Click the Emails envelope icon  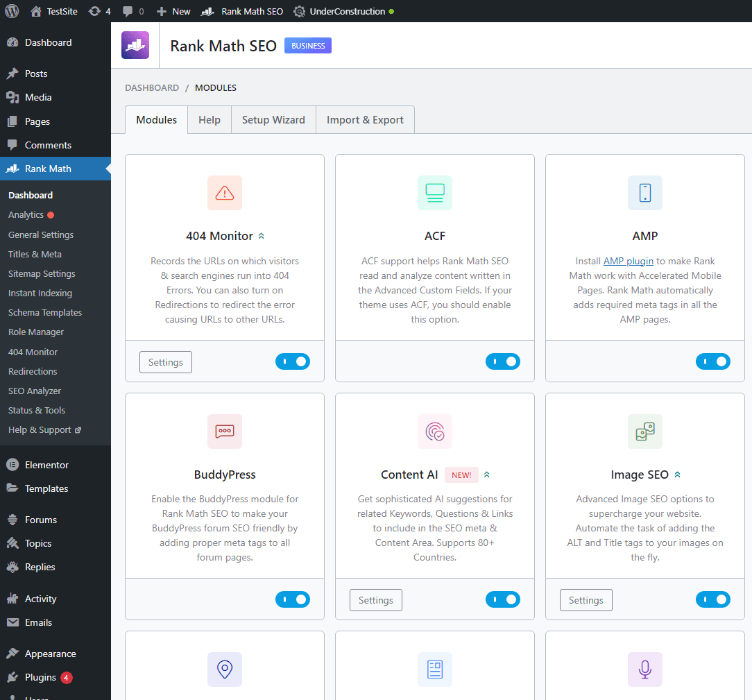[x=12, y=622]
